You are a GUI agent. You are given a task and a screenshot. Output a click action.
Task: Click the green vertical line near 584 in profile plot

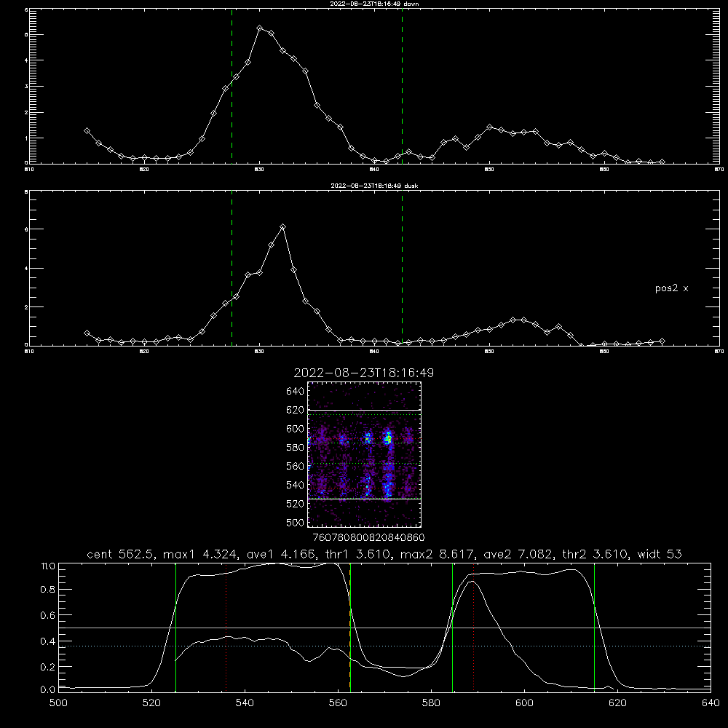(453, 627)
